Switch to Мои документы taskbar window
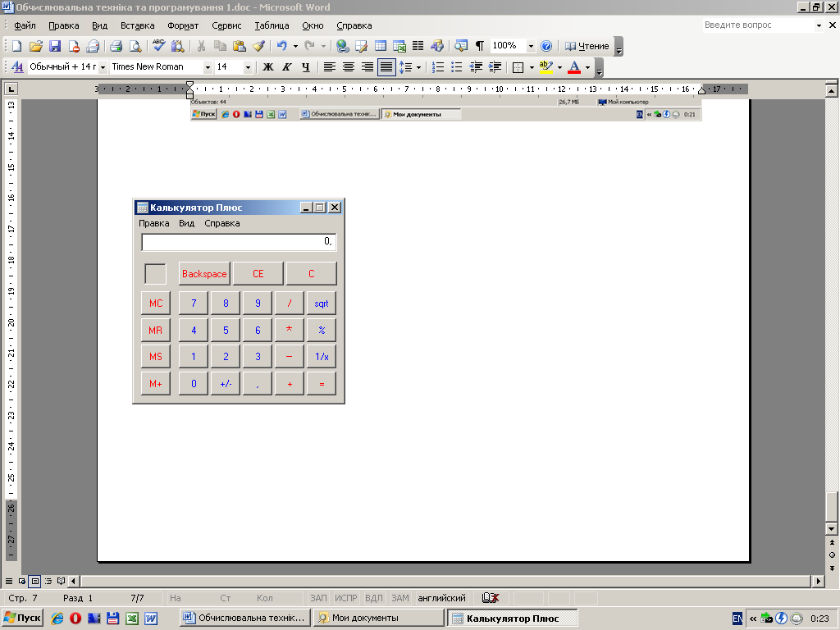The image size is (840, 630). coord(379,618)
